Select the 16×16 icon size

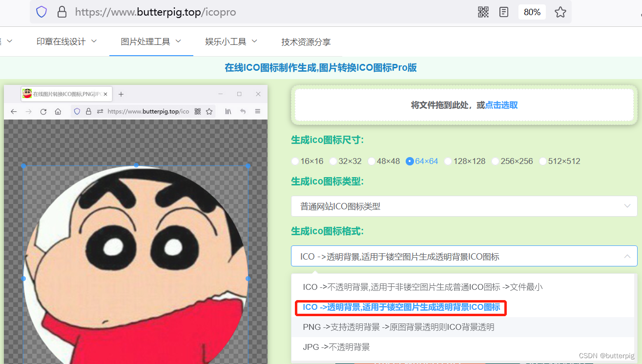point(308,161)
